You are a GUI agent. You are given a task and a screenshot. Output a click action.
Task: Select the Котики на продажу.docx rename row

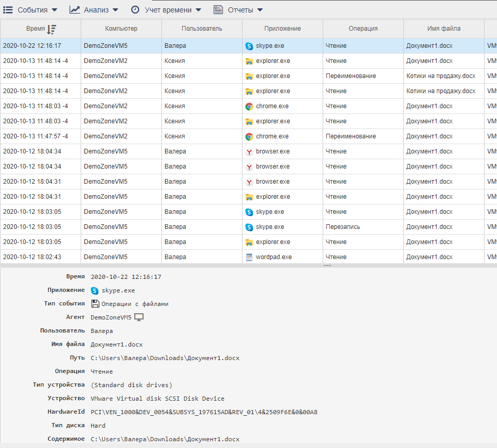point(440,76)
